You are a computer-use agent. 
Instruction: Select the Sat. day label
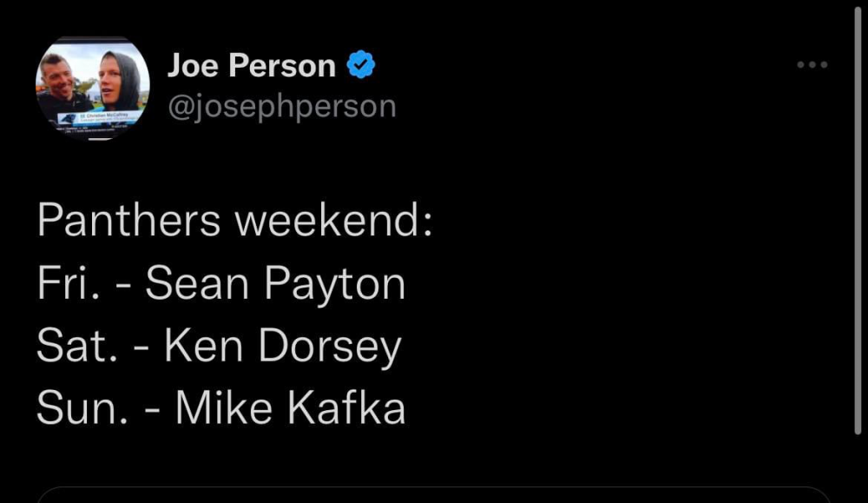tap(76, 346)
